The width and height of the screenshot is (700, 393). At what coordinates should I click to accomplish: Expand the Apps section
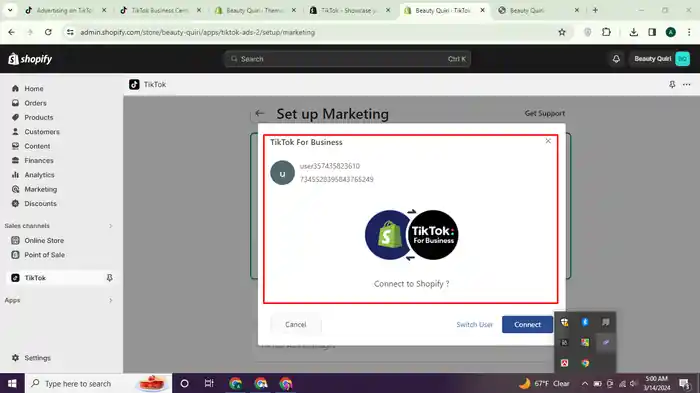[x=111, y=300]
